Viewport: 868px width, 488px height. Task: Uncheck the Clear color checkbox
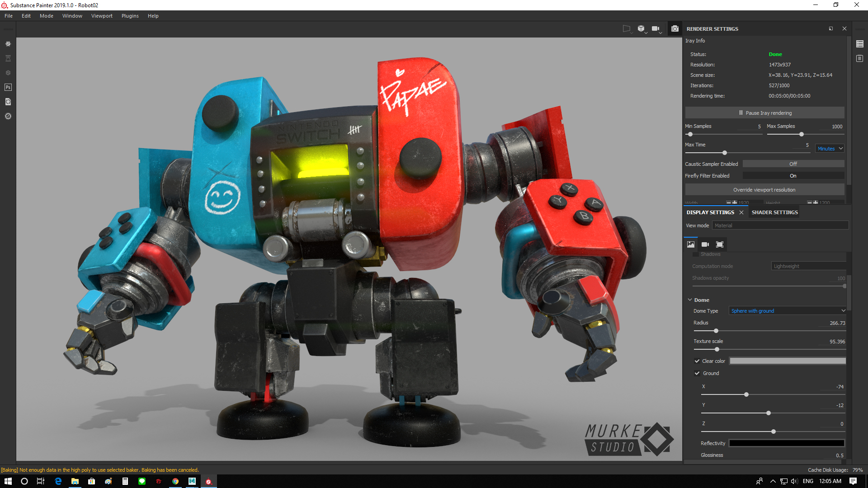pyautogui.click(x=697, y=361)
